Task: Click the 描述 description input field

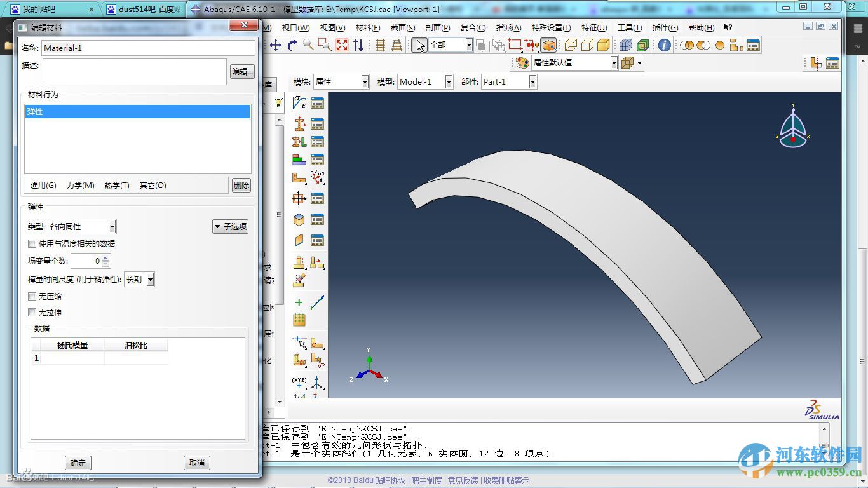Action: click(x=135, y=72)
